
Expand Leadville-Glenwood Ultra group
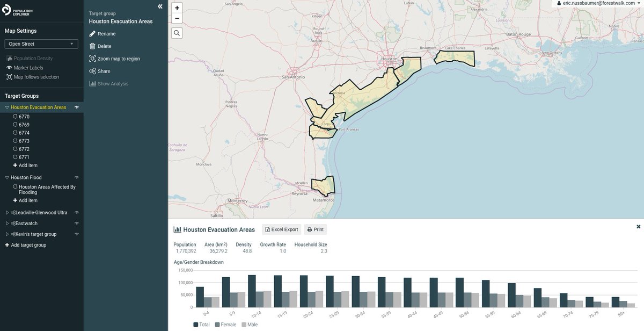tap(7, 213)
